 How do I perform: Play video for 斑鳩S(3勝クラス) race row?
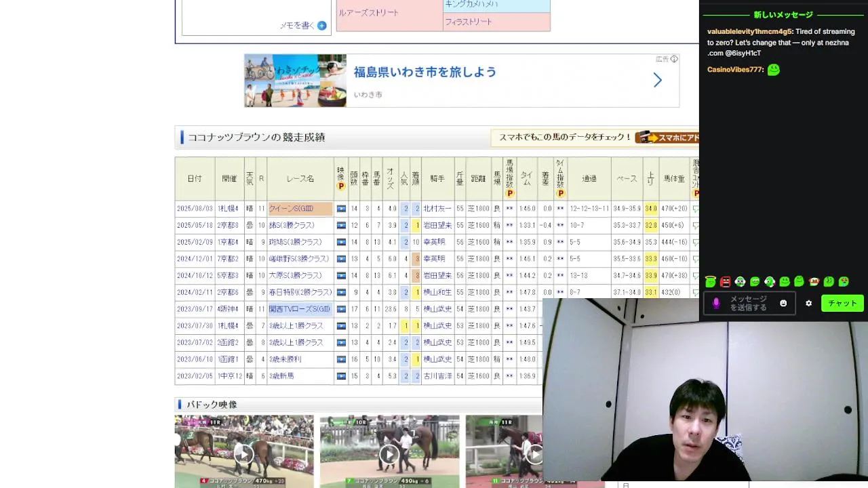click(x=341, y=242)
